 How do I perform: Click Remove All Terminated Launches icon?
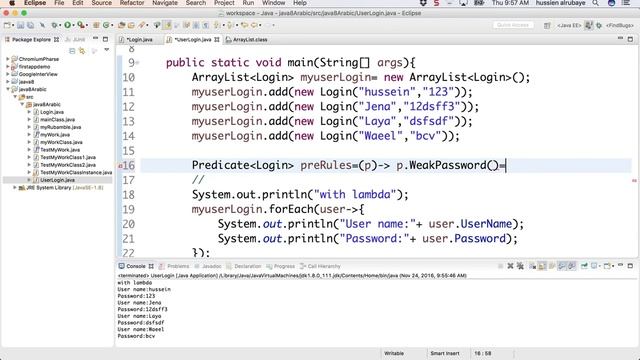coord(520,266)
